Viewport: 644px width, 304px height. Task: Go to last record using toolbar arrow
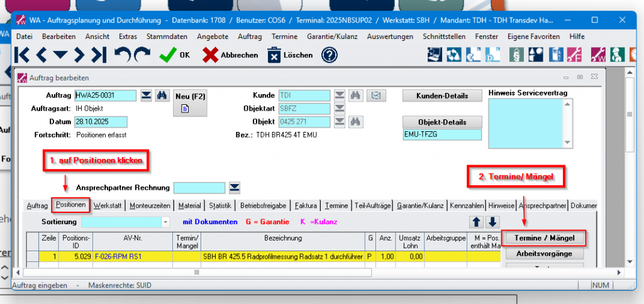(x=98, y=55)
